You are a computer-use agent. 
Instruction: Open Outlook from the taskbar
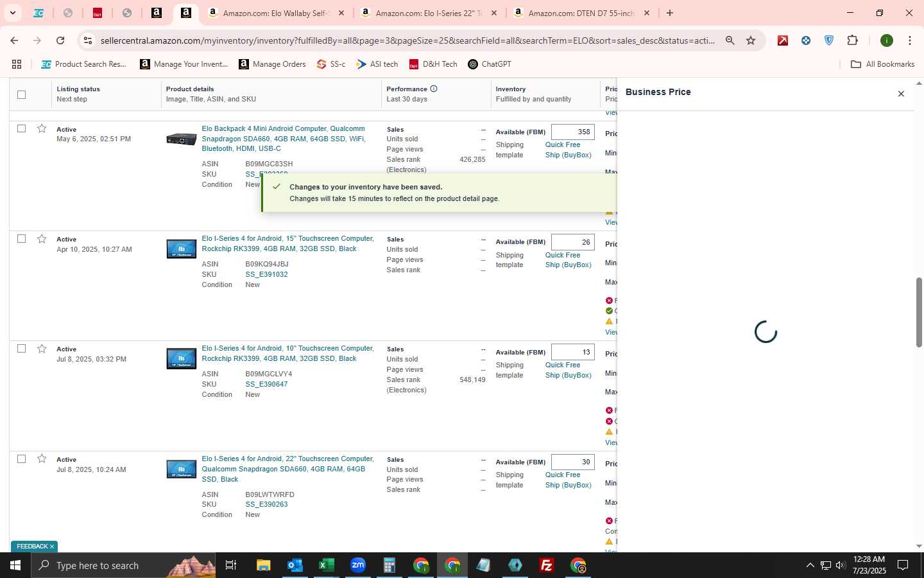pos(295,565)
